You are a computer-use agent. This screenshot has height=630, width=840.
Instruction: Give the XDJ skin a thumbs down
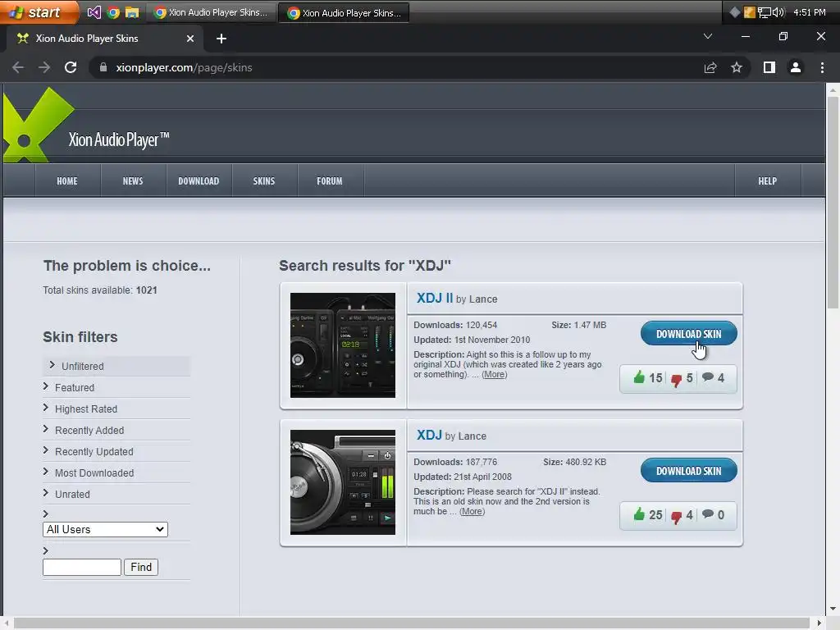[x=676, y=517]
